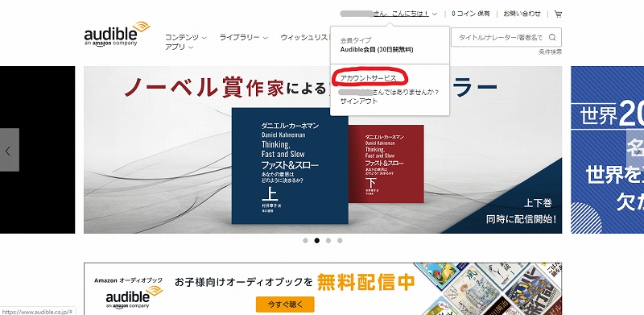Focus the title/narrator search field

500,37
